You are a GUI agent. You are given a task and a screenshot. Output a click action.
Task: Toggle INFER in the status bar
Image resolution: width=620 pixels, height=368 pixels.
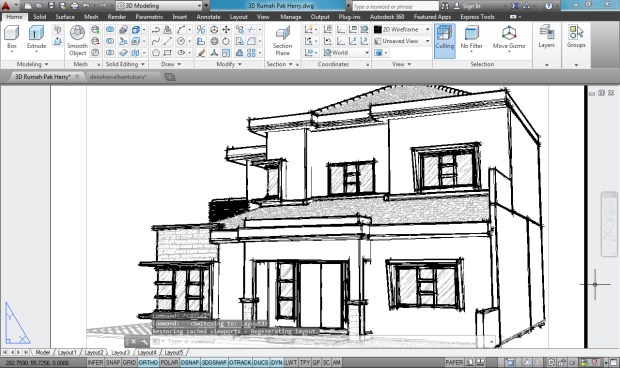click(x=95, y=362)
